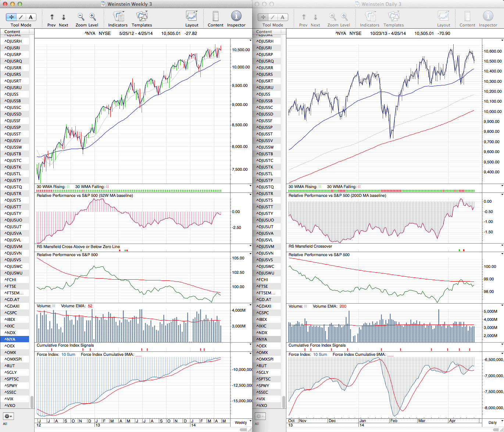Open Inspector in Weekly window toolbar
This screenshot has height=432, width=504.
[x=236, y=17]
